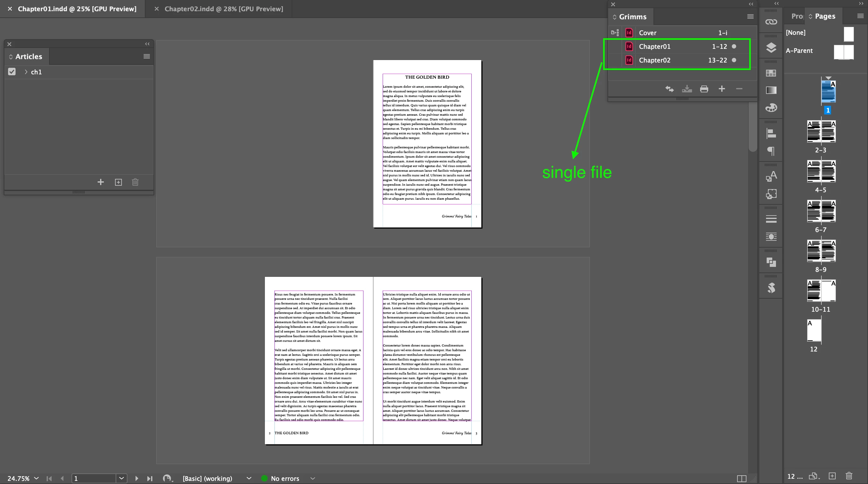The width and height of the screenshot is (868, 484).
Task: Click Save Book icon in Grimms panel
Action: pos(686,89)
